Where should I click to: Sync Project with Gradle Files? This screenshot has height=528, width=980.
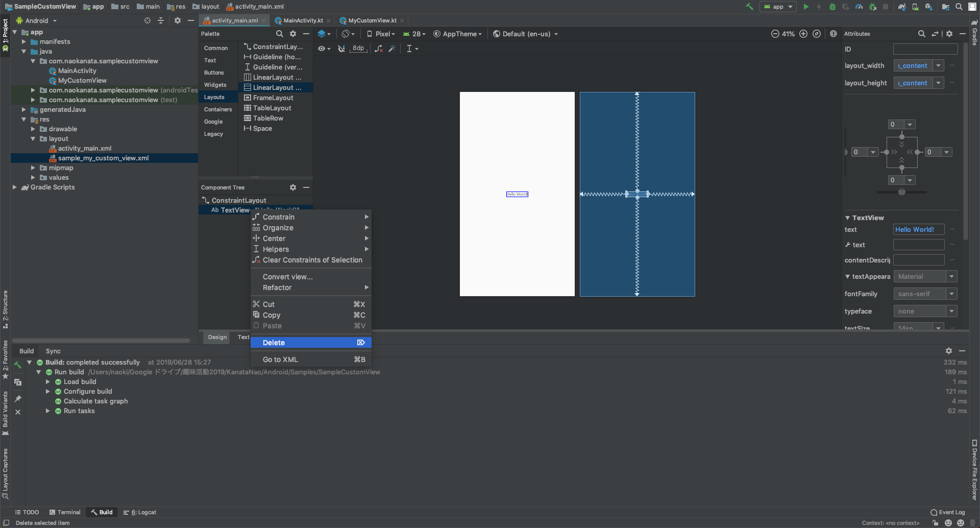coord(902,7)
